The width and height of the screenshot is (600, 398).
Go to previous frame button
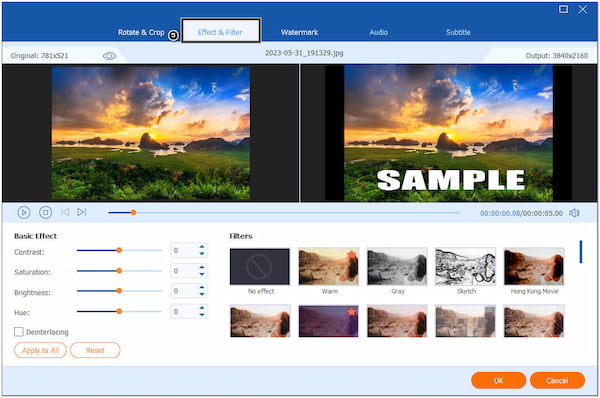[x=65, y=212]
